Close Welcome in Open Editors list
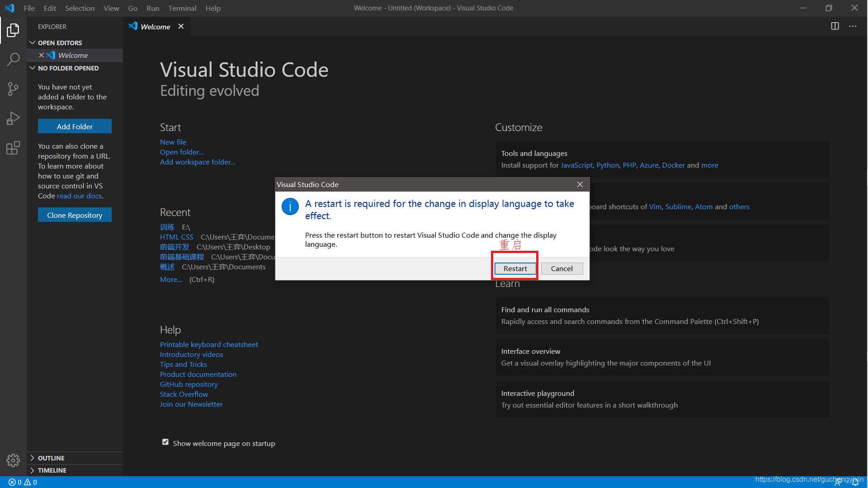868x488 pixels. tap(41, 55)
